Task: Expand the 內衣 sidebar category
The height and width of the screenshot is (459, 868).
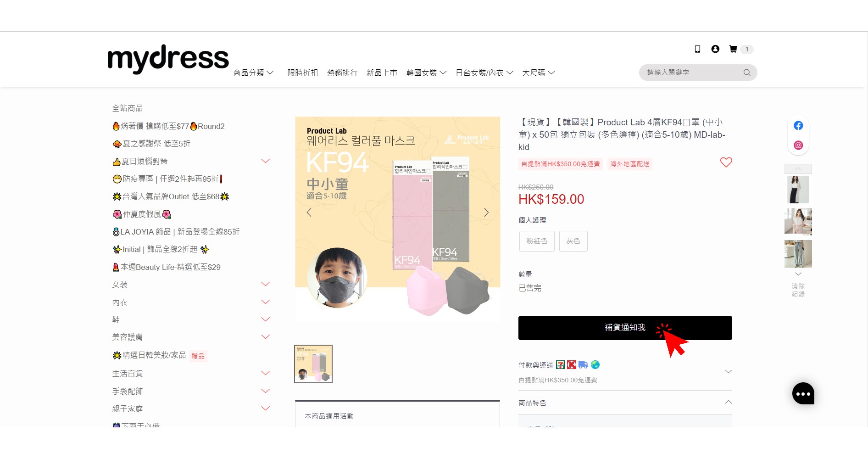Action: pyautogui.click(x=265, y=302)
